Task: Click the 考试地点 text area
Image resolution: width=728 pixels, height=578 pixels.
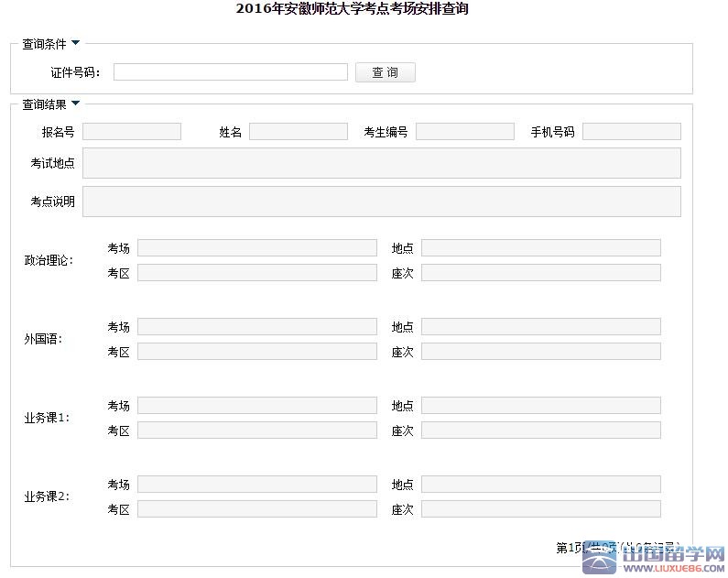Action: [x=381, y=163]
